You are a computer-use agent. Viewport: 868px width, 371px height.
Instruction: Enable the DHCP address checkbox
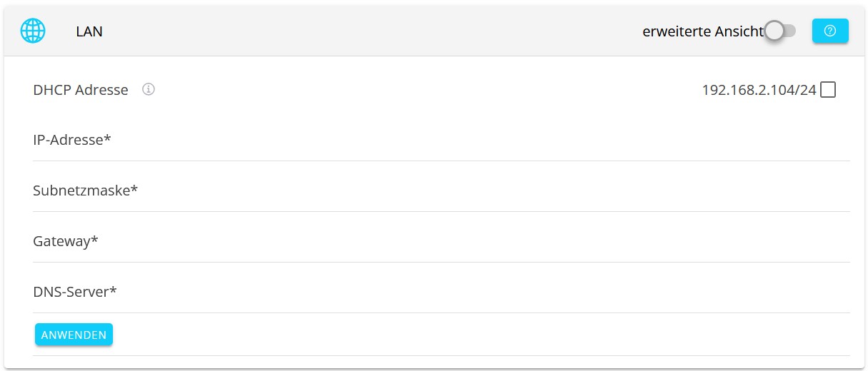coord(828,90)
